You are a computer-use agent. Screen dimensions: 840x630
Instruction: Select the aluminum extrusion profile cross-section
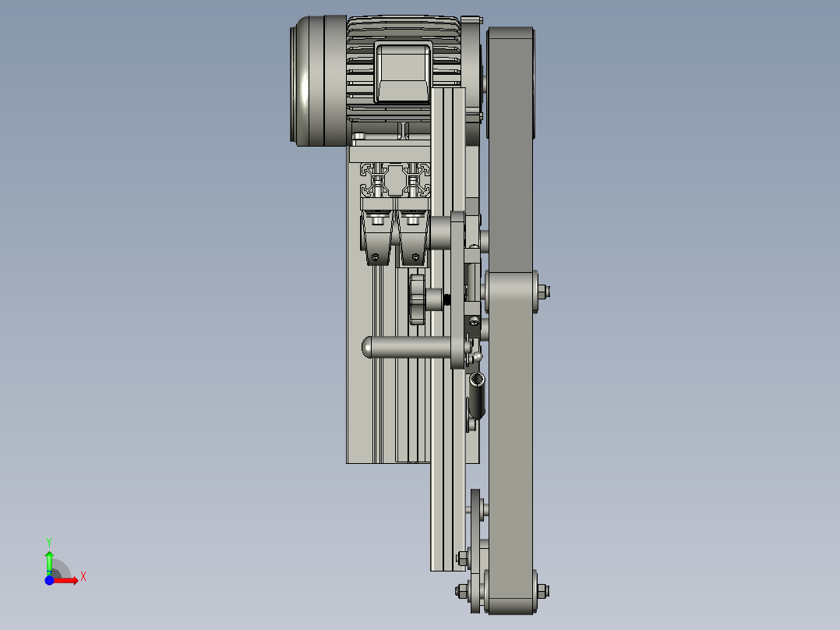point(395,179)
